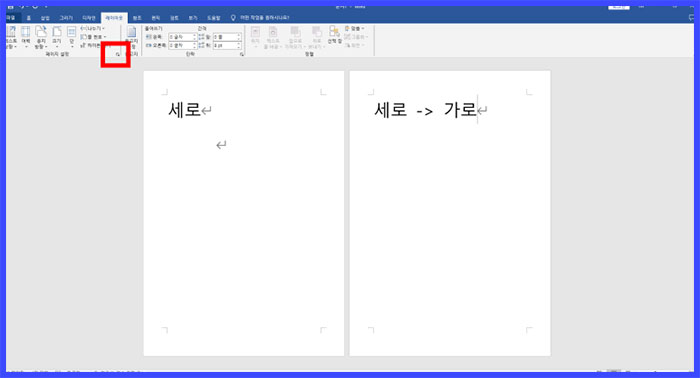700x378 pixels.
Task: Switch to the References (참조) tab
Action: [x=137, y=18]
